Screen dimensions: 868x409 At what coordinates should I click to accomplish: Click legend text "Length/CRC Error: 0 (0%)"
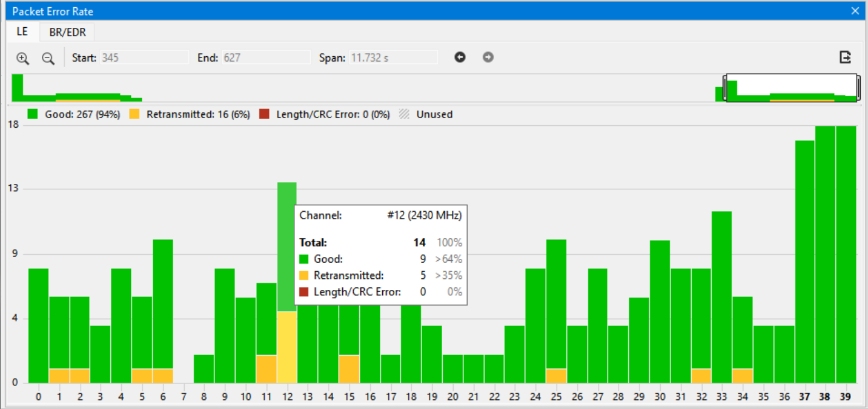[333, 114]
